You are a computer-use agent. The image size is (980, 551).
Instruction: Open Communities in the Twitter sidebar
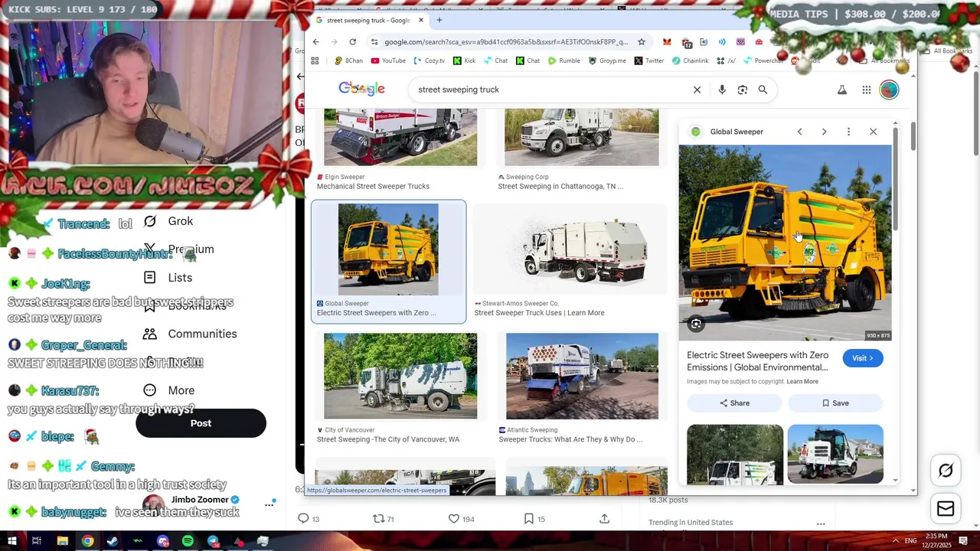pyautogui.click(x=190, y=334)
